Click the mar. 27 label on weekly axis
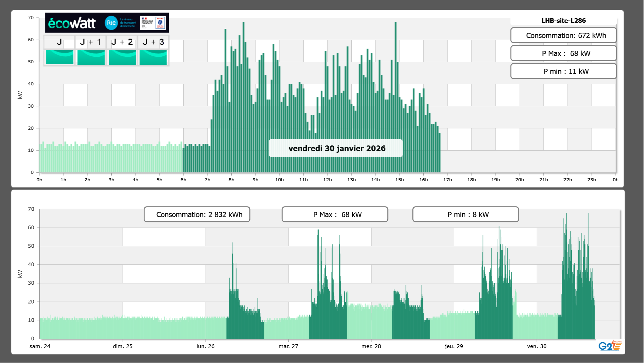This screenshot has width=644, height=363. [288, 346]
